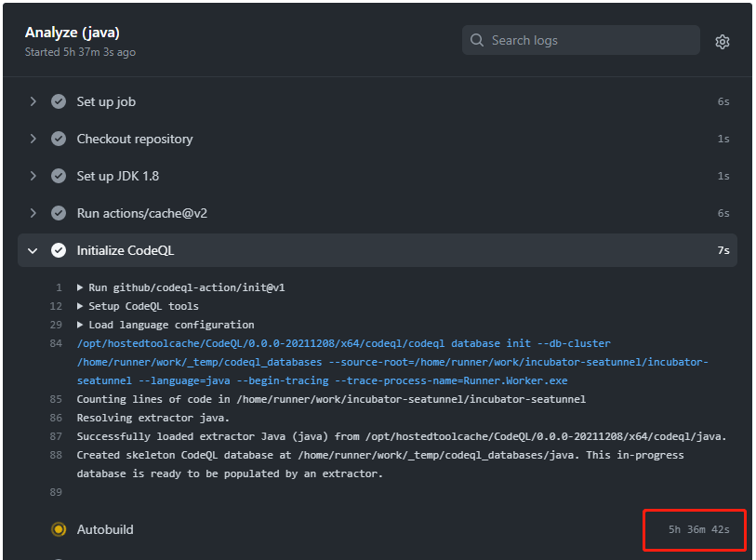The image size is (756, 560).
Task: Expand the Checkout repository step
Action: 33,139
